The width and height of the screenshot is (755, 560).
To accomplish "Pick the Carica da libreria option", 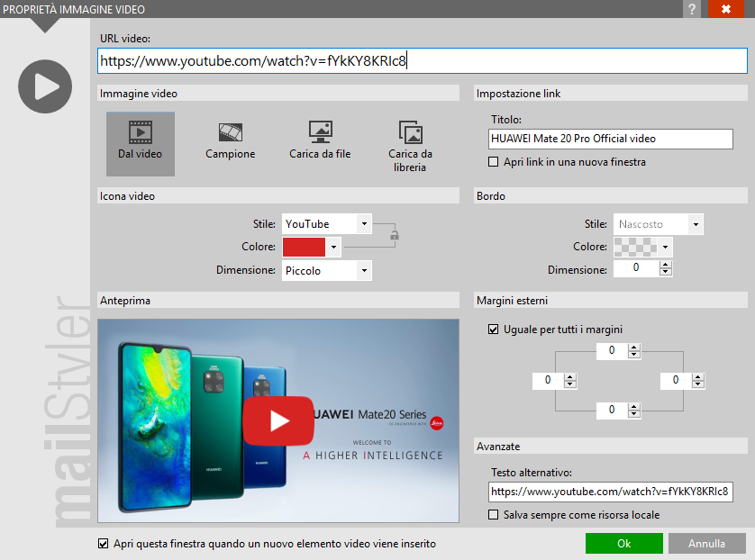I will 410,147.
